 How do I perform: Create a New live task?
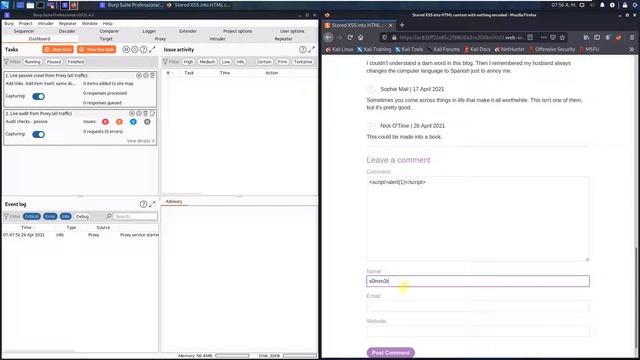tap(97, 49)
